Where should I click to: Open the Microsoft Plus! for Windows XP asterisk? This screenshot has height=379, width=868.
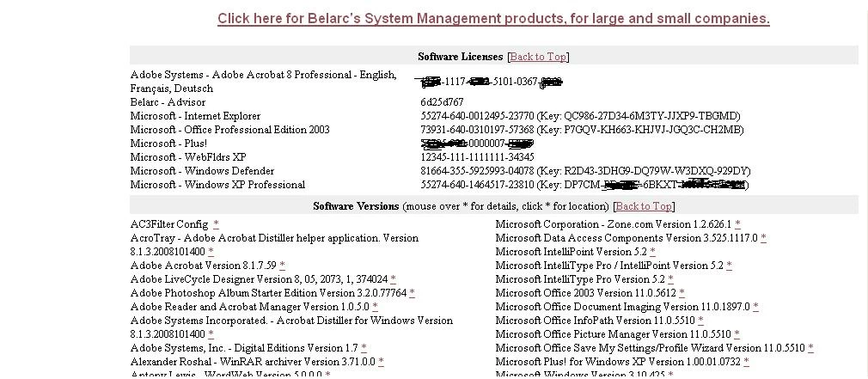tap(746, 362)
